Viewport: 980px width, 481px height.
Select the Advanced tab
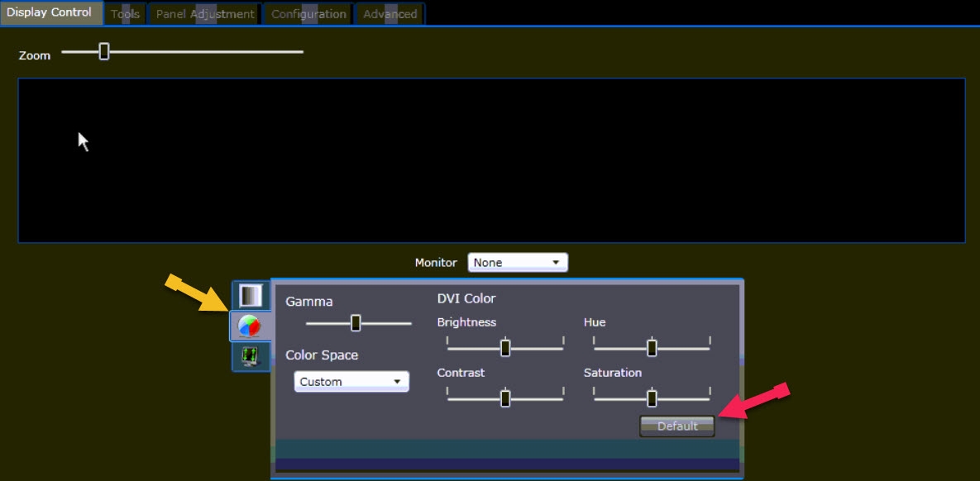click(390, 14)
